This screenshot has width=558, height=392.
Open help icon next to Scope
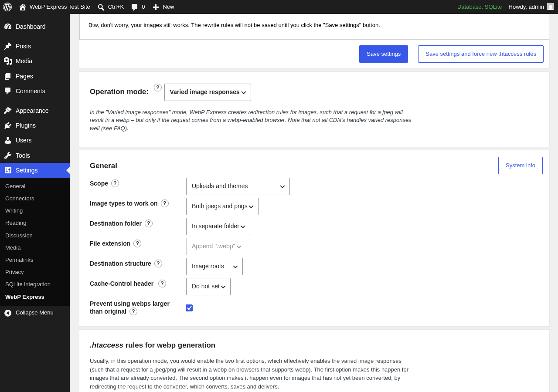click(x=115, y=183)
